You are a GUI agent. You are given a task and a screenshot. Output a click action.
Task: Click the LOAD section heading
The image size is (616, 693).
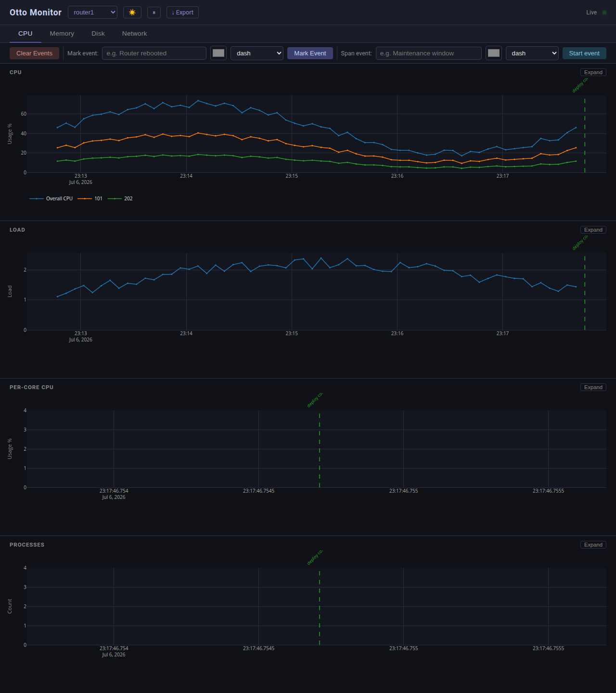coord(17,230)
